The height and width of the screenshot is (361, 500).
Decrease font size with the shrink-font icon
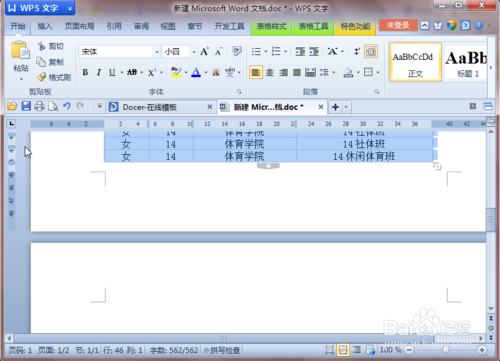coord(218,52)
